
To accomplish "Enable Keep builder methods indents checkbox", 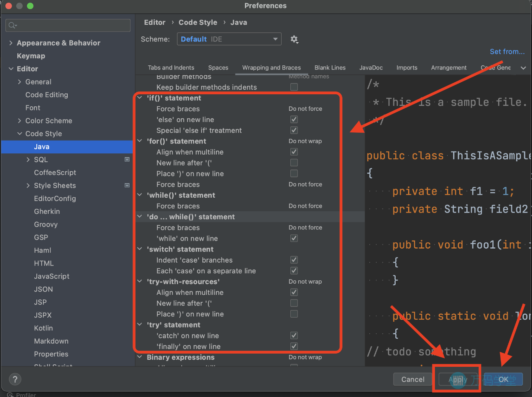I will point(294,87).
